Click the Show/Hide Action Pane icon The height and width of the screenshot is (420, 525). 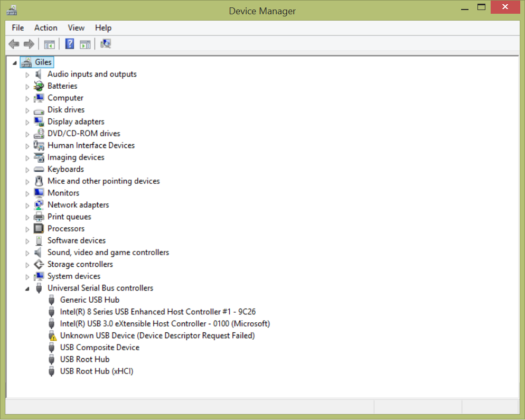point(85,44)
